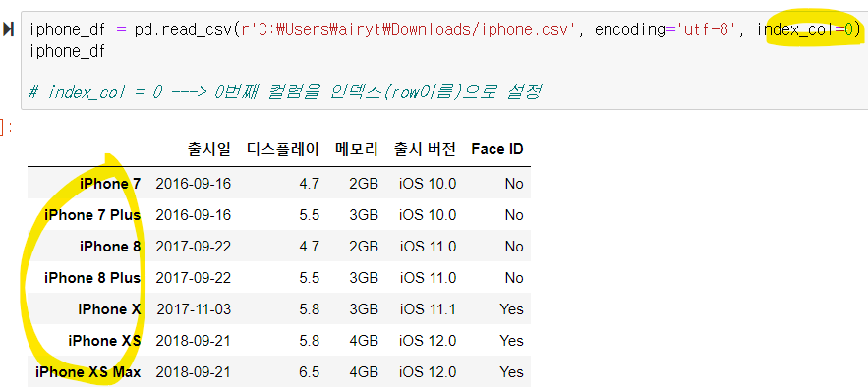The image size is (868, 390).
Task: Select the 출시일 column header
Action: coord(208,149)
